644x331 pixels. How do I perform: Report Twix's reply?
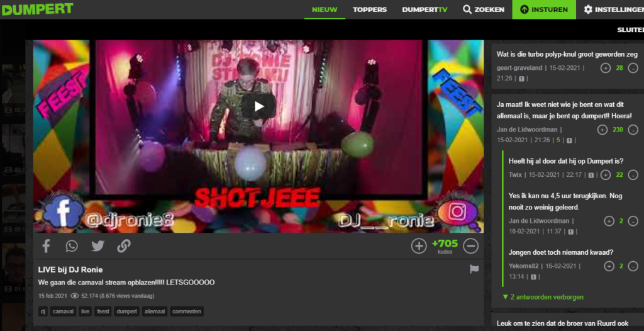click(591, 175)
